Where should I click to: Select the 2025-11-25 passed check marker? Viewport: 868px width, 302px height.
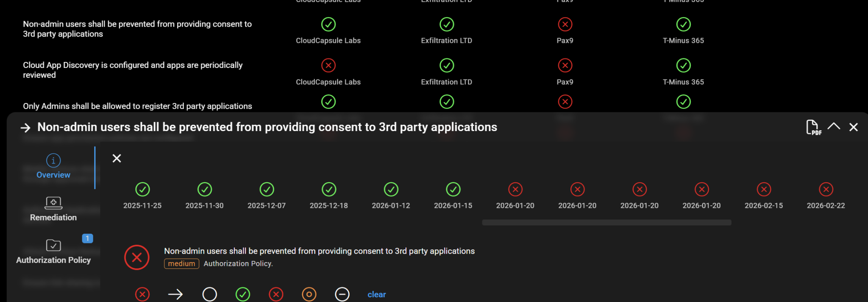point(142,190)
